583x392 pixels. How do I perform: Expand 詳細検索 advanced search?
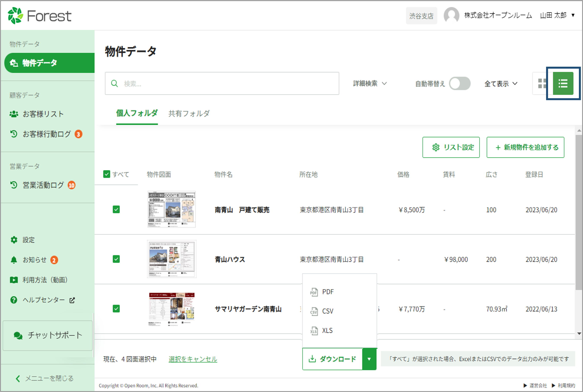pyautogui.click(x=370, y=84)
